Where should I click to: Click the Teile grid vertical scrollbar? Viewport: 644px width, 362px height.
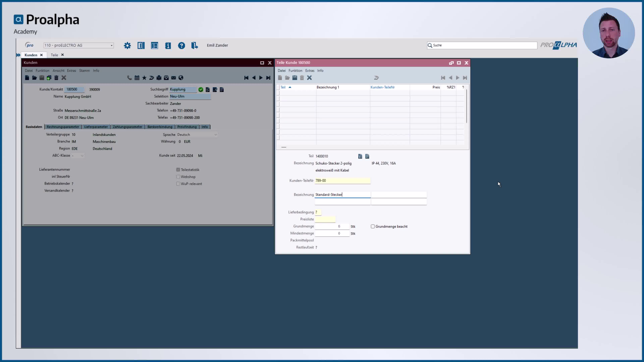467,106
